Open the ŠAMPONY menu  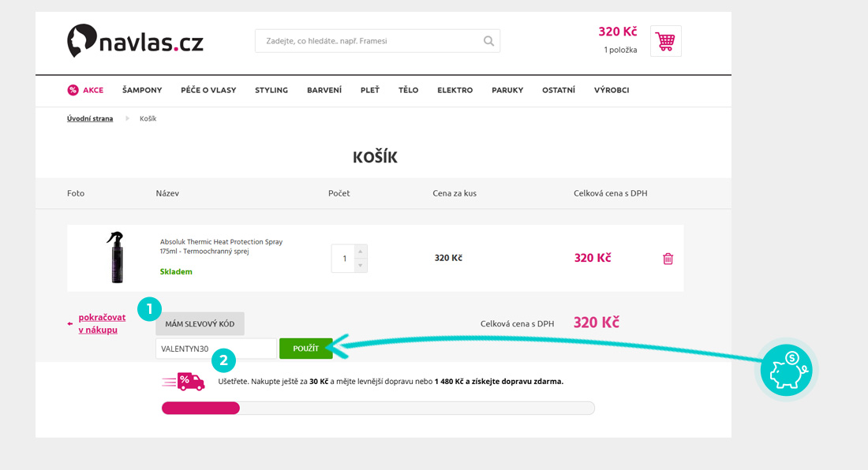[142, 90]
